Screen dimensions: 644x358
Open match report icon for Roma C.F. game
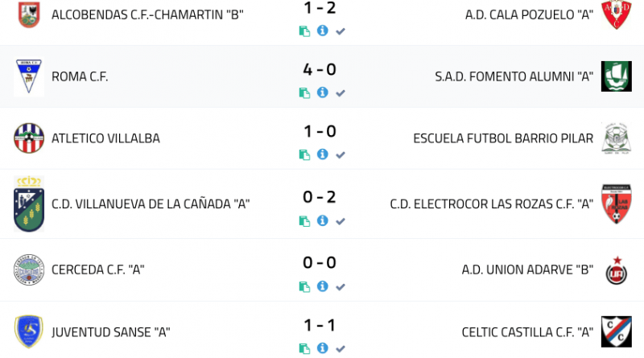coord(304,93)
